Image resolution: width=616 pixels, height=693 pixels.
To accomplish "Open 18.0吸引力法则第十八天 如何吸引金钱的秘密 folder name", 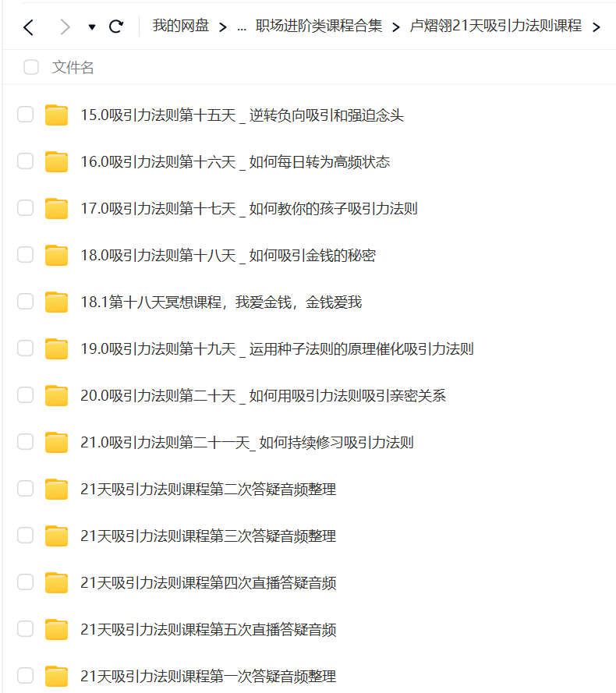I will [228, 255].
